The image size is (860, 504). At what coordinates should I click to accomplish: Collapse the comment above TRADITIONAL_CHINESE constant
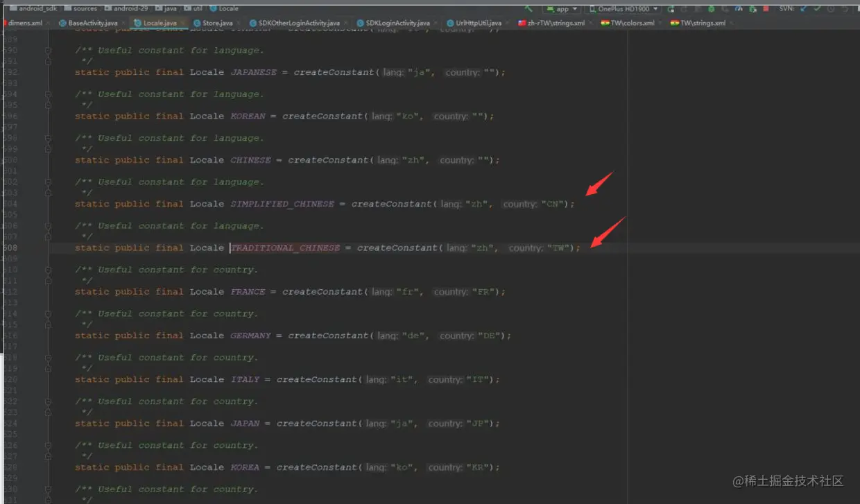pyautogui.click(x=48, y=225)
